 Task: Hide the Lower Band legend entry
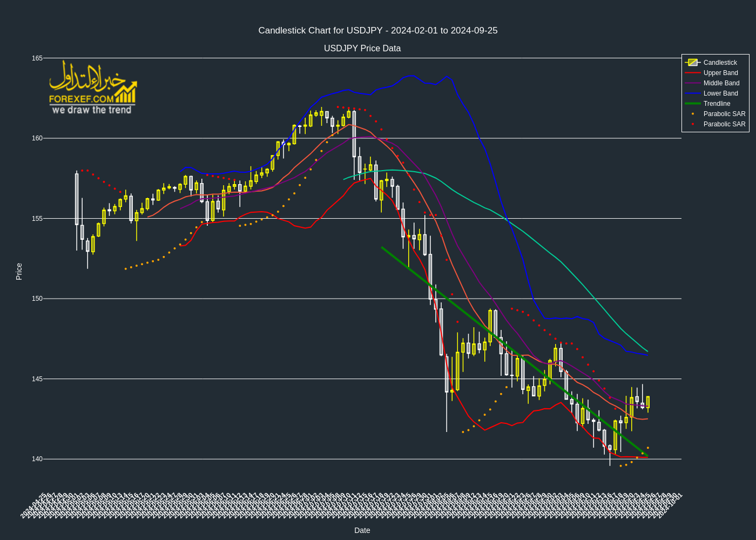pyautogui.click(x=715, y=93)
